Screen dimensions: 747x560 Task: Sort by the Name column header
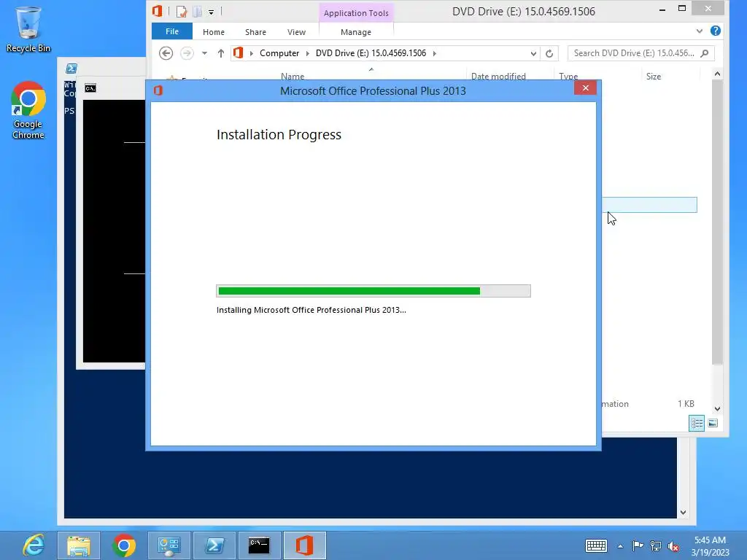(x=292, y=76)
